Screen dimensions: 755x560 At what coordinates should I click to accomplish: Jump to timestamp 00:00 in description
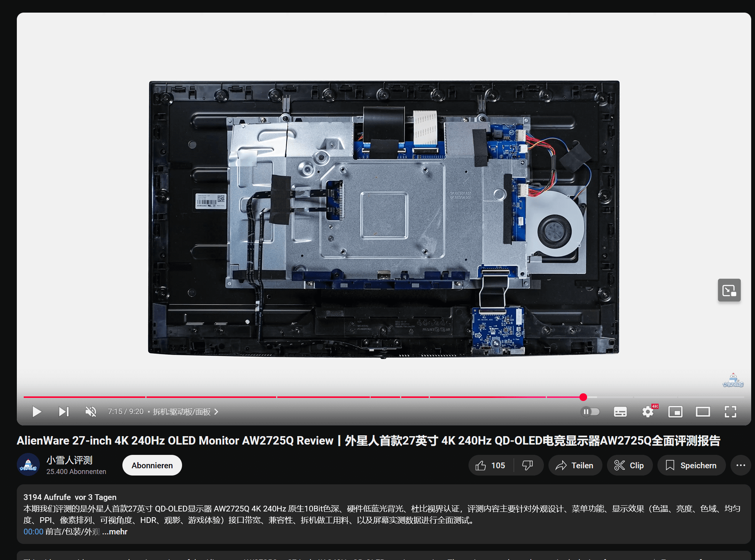[33, 532]
